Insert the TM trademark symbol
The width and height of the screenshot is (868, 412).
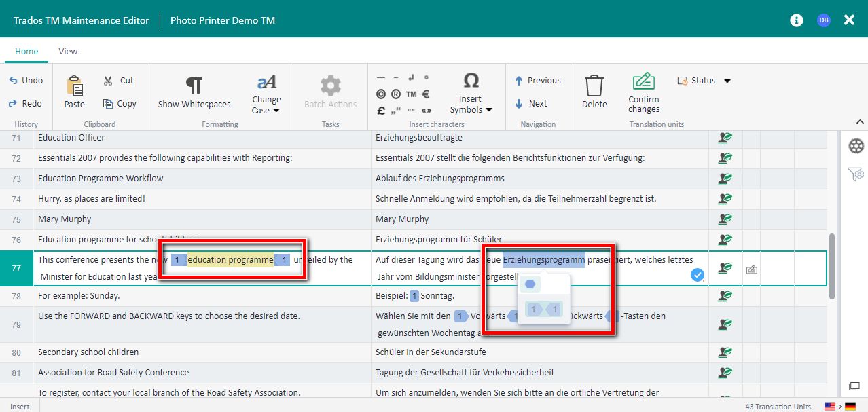pos(412,94)
